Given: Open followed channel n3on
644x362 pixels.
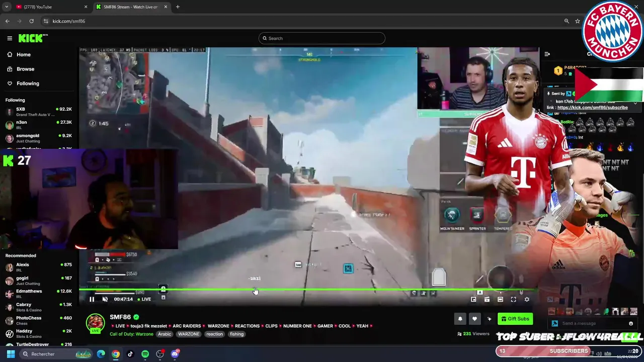Looking at the screenshot, I should tap(38, 125).
